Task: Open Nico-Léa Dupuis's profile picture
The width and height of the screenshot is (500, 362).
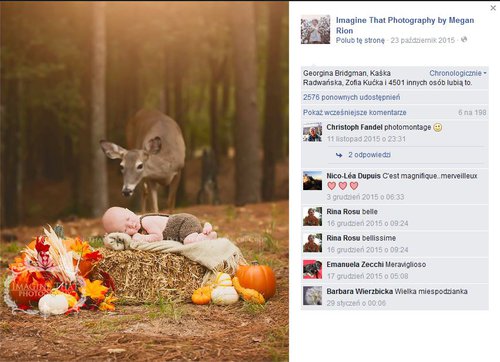Action: point(312,181)
